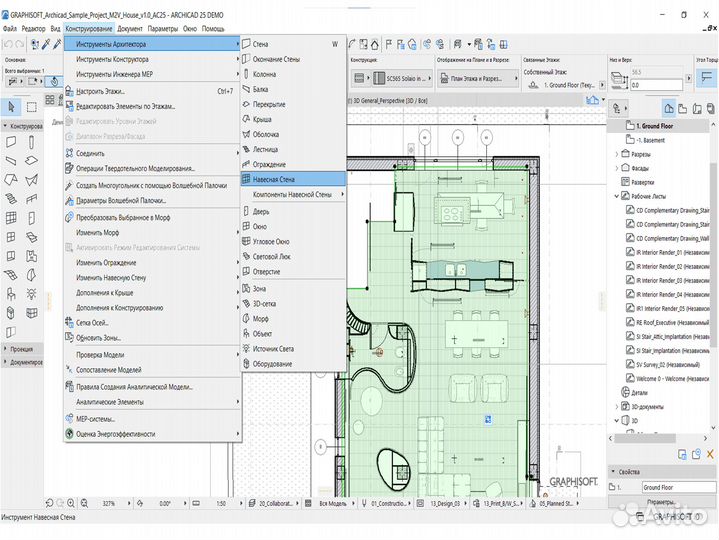
Task: Expand the Документирование toolbox section
Action: [x=6, y=362]
